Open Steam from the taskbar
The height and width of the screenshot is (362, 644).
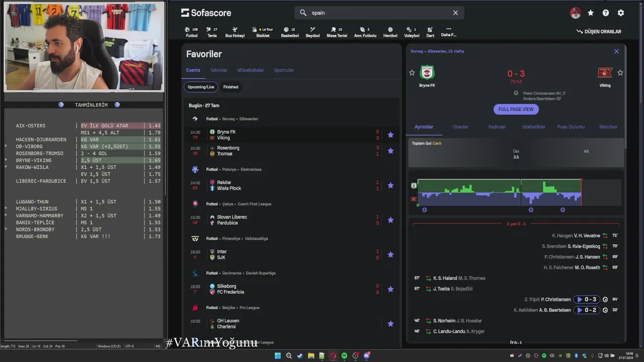click(x=300, y=356)
